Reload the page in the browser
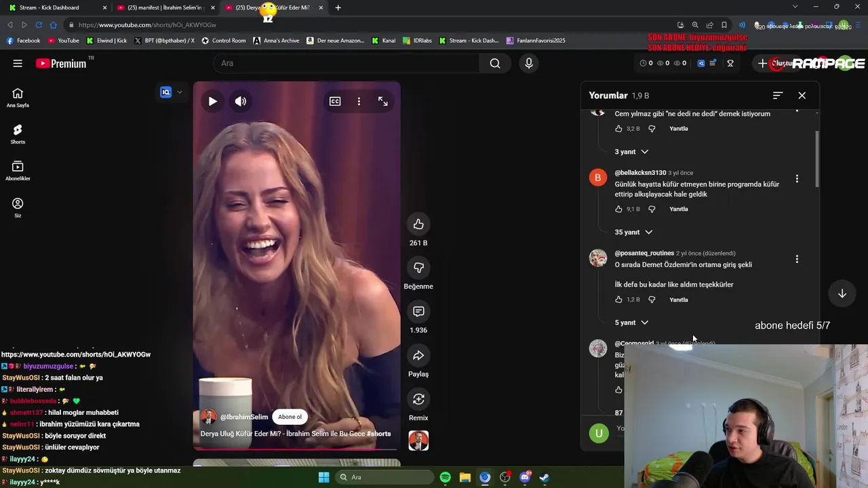 point(39,25)
